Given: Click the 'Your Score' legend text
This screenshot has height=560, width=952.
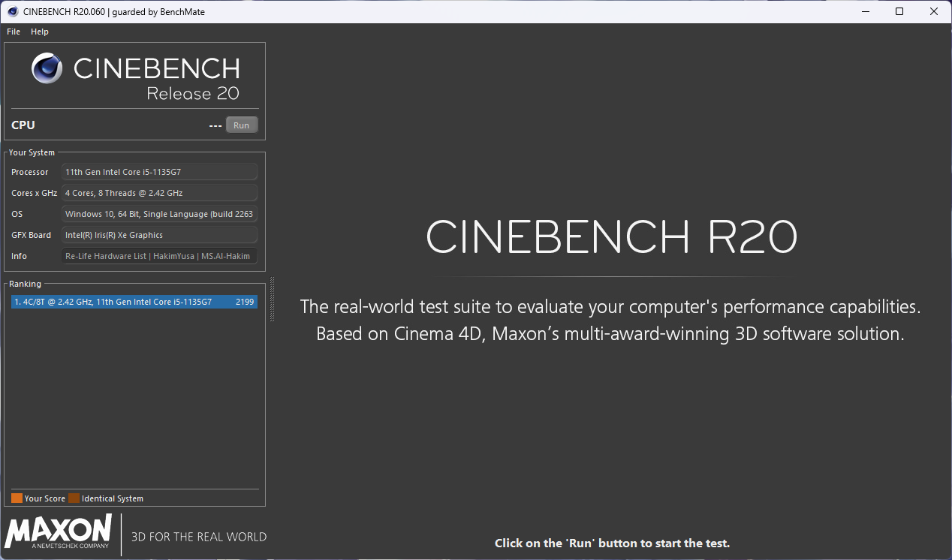Looking at the screenshot, I should click(45, 498).
